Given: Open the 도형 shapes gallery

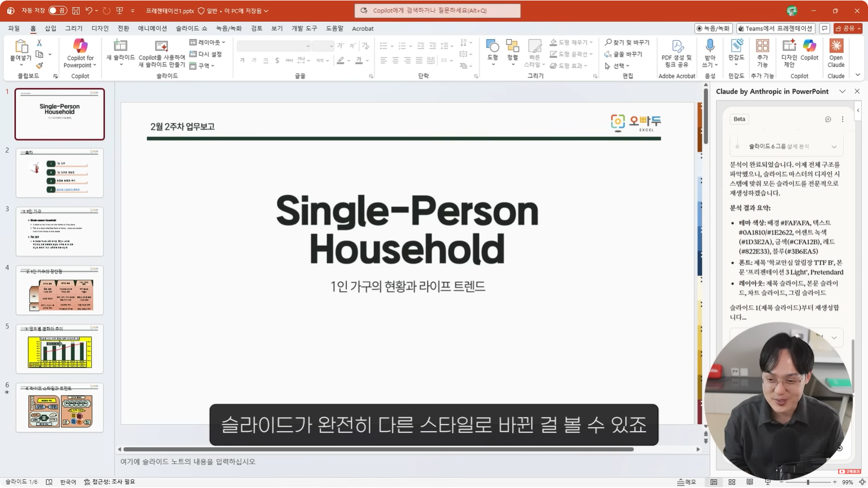Looking at the screenshot, I should click(x=493, y=53).
